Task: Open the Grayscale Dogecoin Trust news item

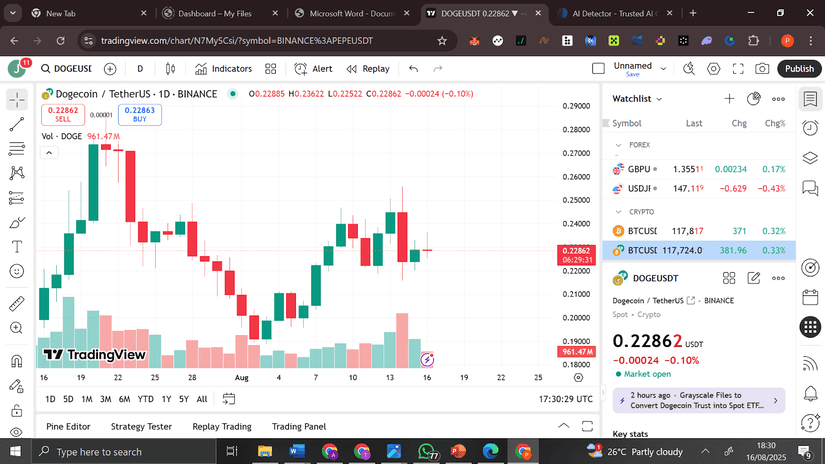Action: point(699,400)
